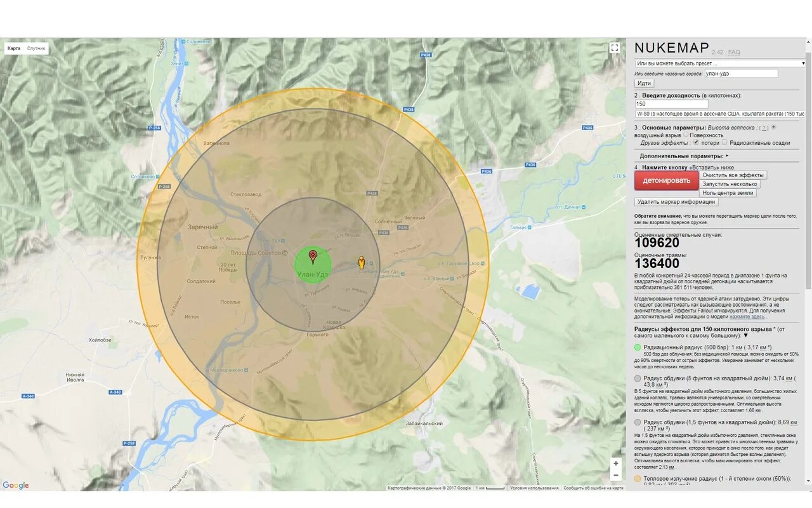Image resolution: width=812 pixels, height=508 pixels.
Task: Click green Радиационный радиус color circle
Action: coord(638,347)
